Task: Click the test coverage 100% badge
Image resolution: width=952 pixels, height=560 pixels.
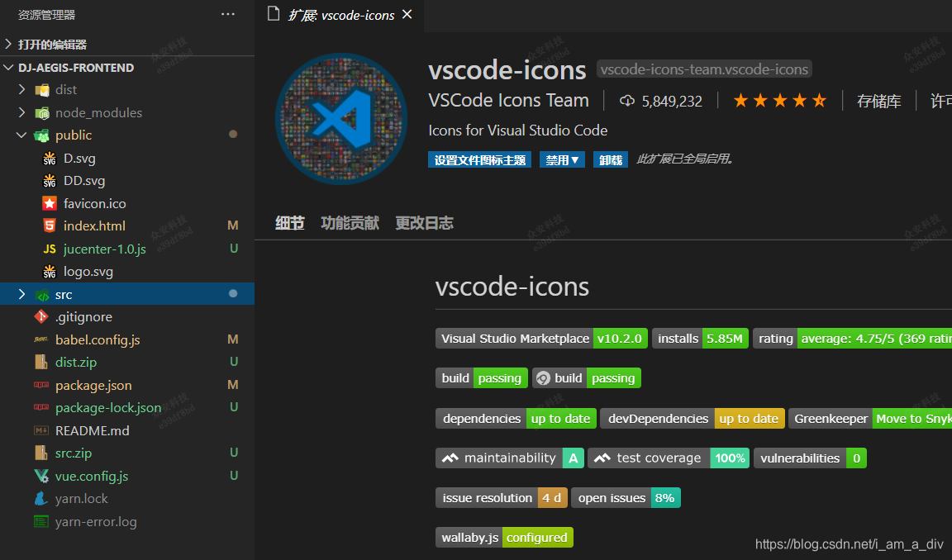Action: point(669,458)
